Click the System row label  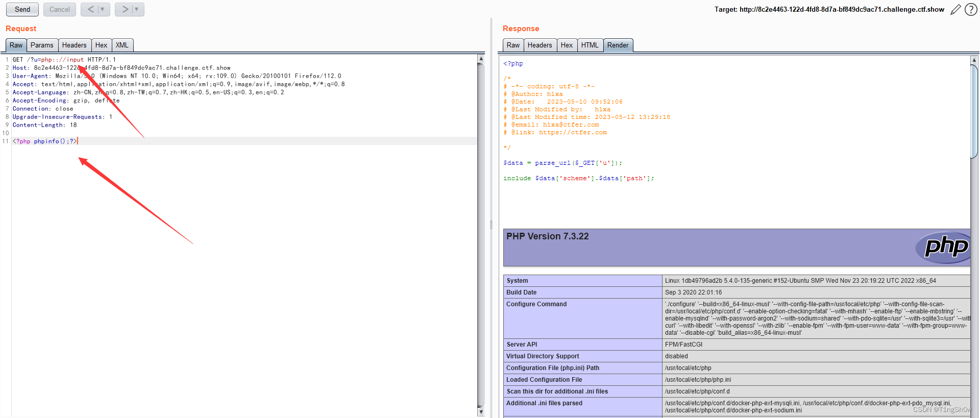coord(518,281)
